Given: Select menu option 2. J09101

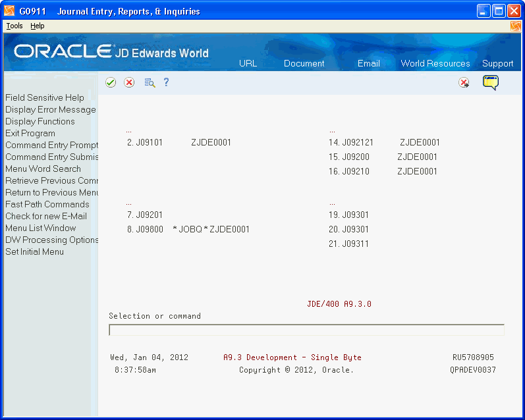Looking at the screenshot, I should (145, 143).
